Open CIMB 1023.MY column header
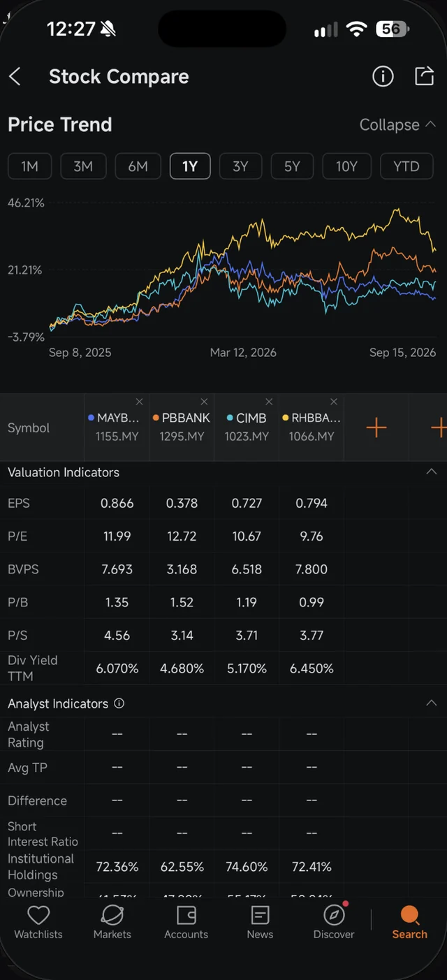Viewport: 447px width, 980px height. (x=247, y=427)
